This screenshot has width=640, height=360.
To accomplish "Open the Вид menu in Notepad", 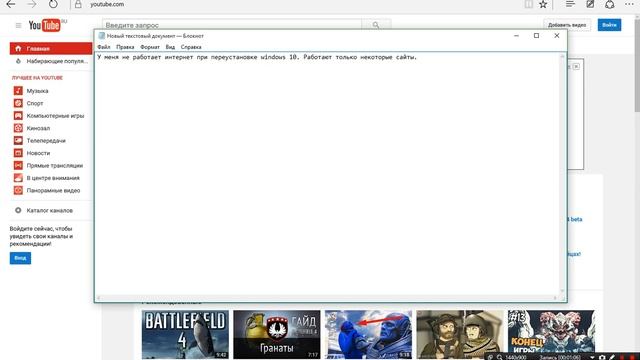I will click(170, 47).
